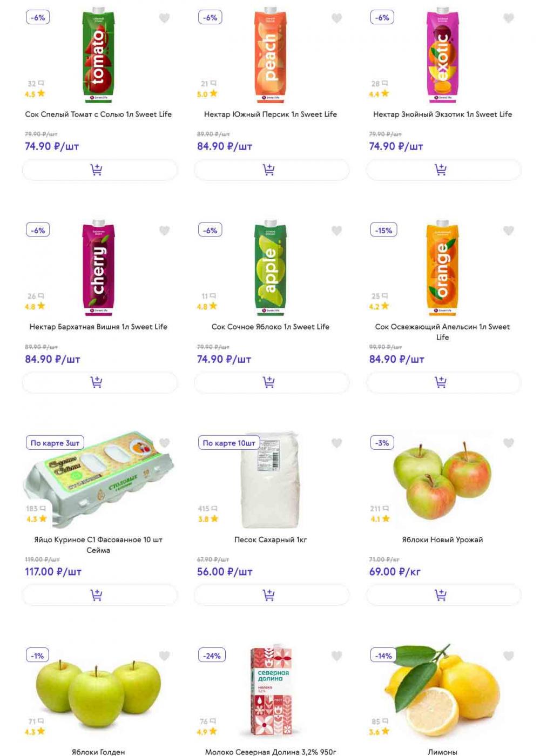Image resolution: width=540 pixels, height=756 pixels.
Task: Add orange juice to cart
Action: coord(443,382)
